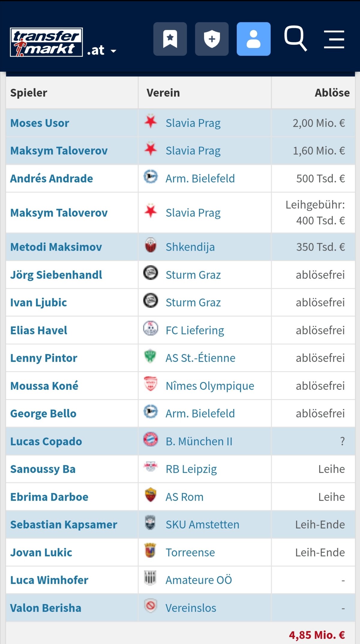The height and width of the screenshot is (644, 360).
Task: Open the SKU Amstetten club link
Action: coord(202,525)
